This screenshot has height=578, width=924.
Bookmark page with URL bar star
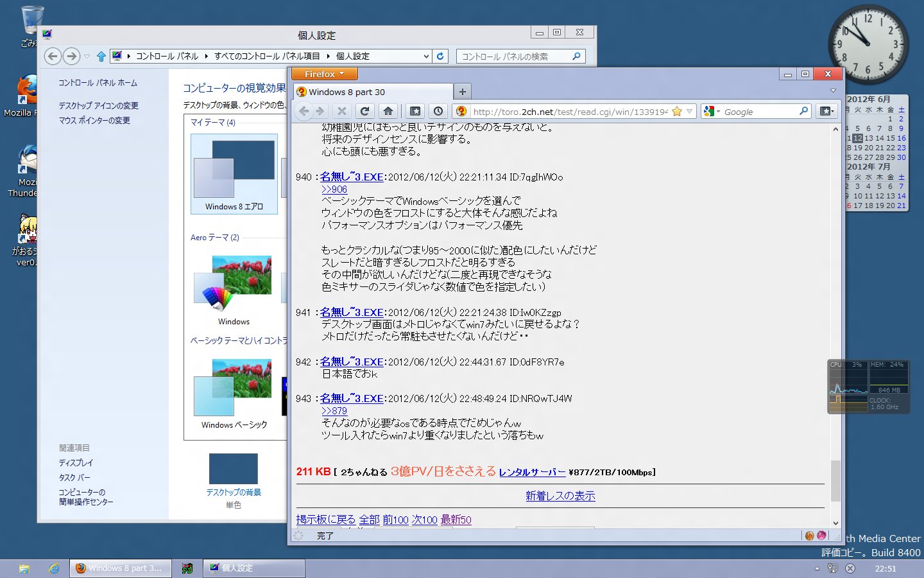[x=677, y=112]
